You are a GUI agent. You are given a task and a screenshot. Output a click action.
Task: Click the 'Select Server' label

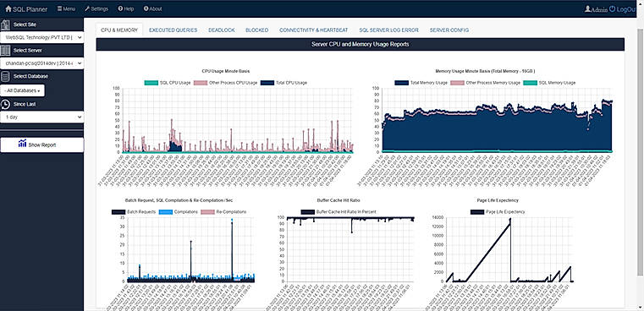[28, 51]
